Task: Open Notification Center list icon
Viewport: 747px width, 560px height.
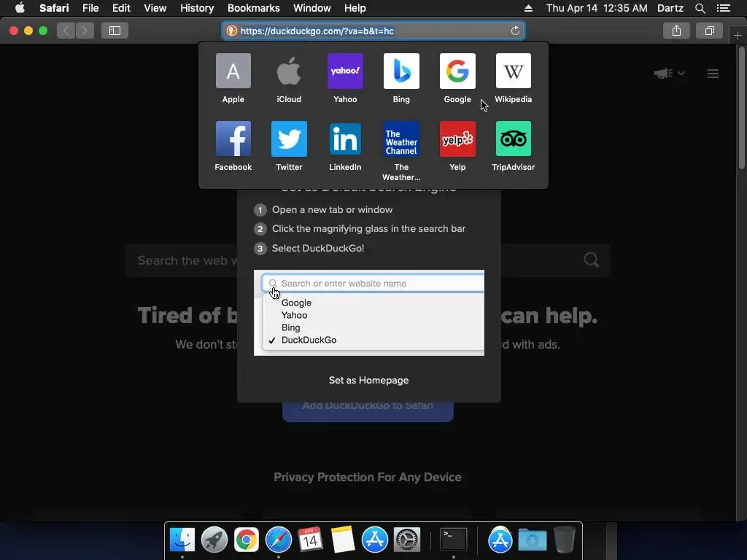Action: (723, 8)
